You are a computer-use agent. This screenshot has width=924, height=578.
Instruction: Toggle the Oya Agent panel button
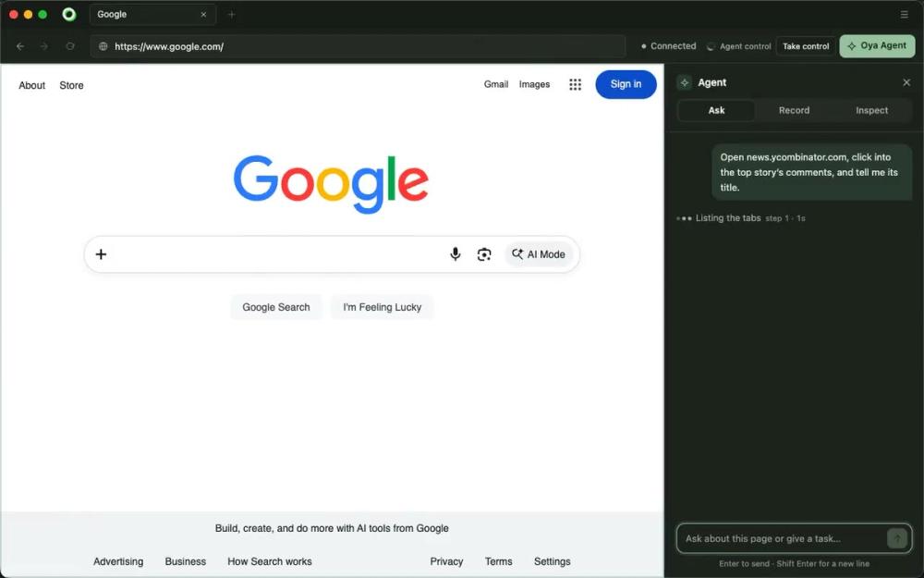click(x=877, y=46)
